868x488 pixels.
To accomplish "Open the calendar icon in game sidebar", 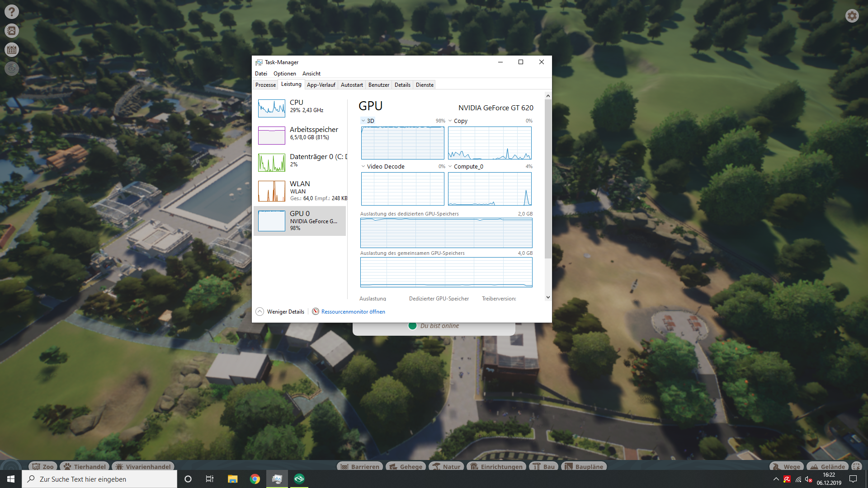I will click(12, 50).
